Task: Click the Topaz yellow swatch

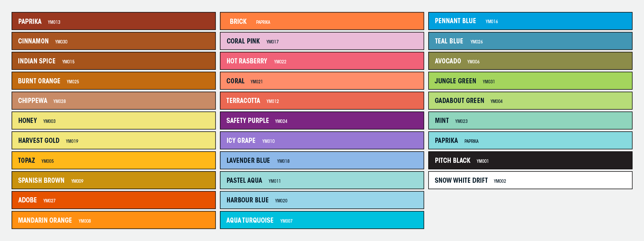Action: click(114, 160)
